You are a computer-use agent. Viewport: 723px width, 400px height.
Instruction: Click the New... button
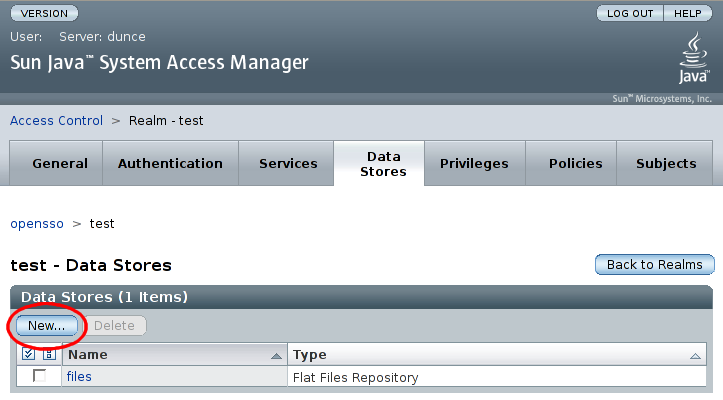[x=47, y=326]
